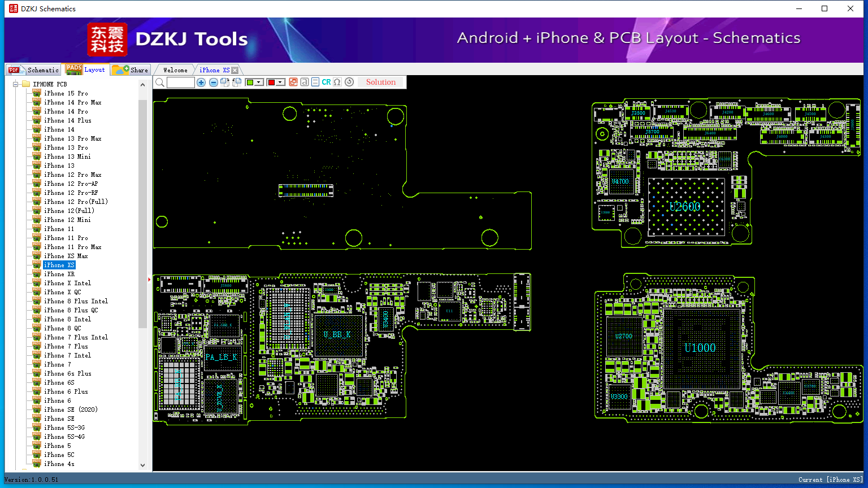This screenshot has height=488, width=868.
Task: Click the magnifier search icon in the toolbar
Action: pos(160,82)
